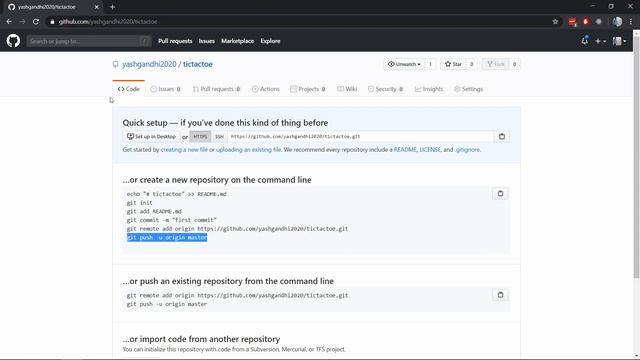Viewport: 640px width, 360px height.
Task: Copy the create-new-repository commands
Action: click(500, 193)
